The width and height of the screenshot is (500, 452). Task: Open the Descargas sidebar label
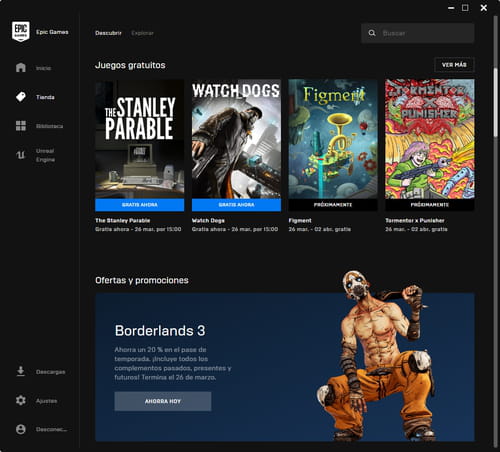coord(51,372)
